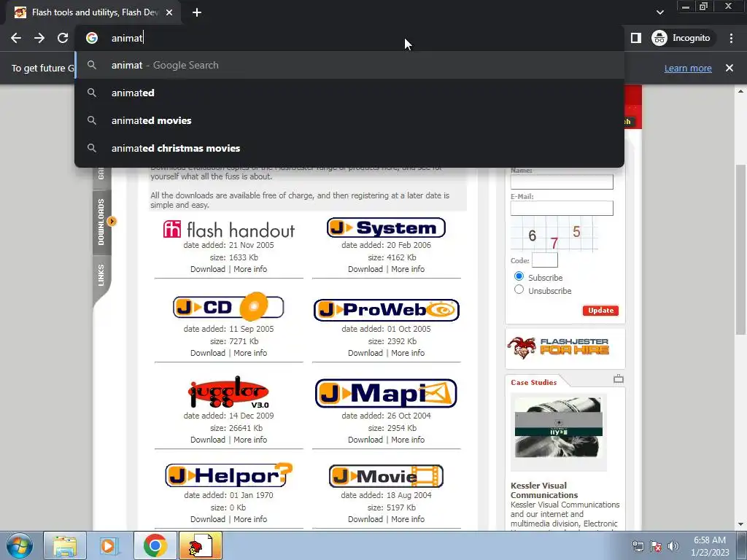
Task: Select 'animat - Google Search' suggestion
Action: pyautogui.click(x=349, y=65)
